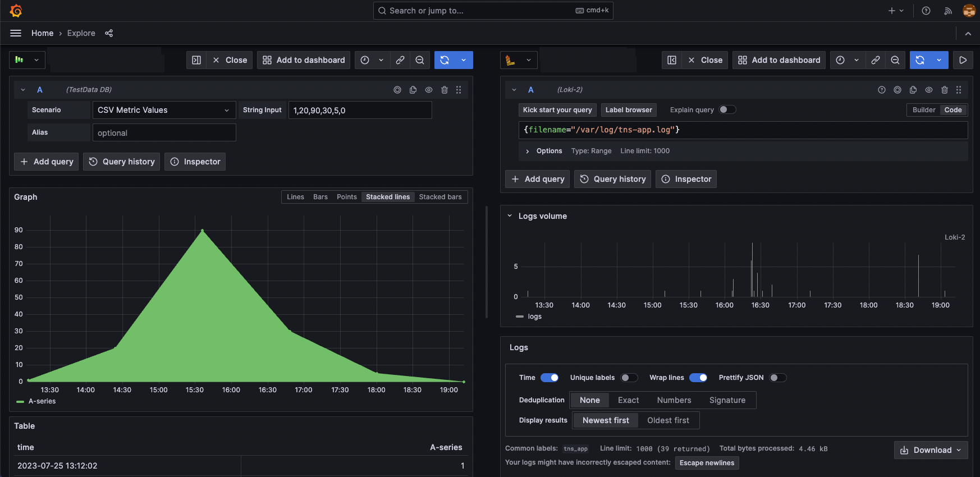Collapse the Logs volume panel
980x477 pixels.
point(510,216)
